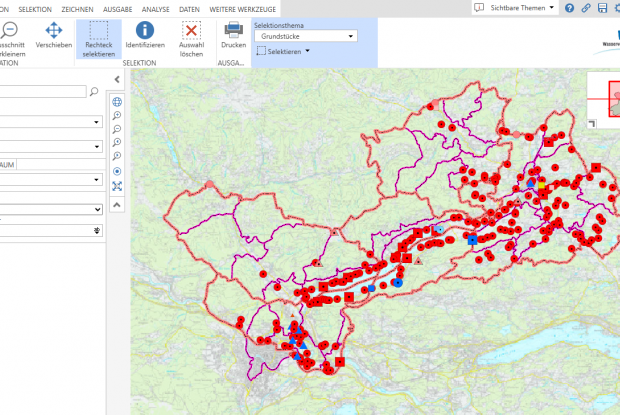Click the Identifizieren info tool

click(x=145, y=31)
